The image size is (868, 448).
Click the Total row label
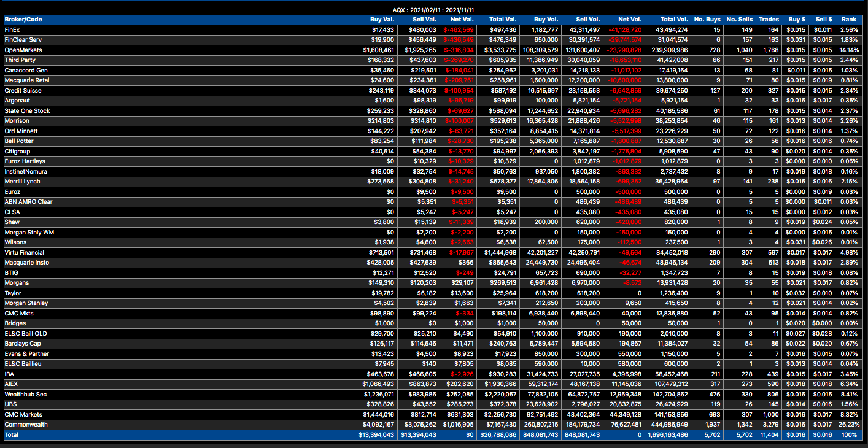(x=11, y=434)
